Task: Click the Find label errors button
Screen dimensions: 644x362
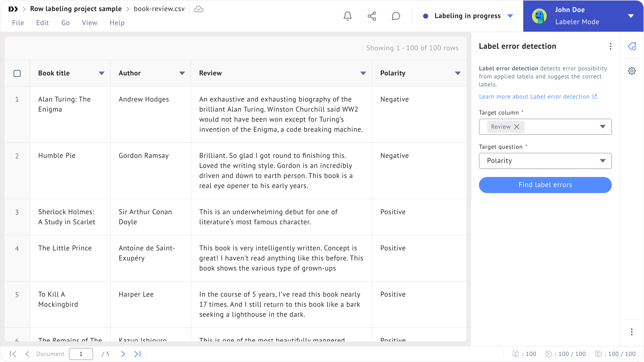Action: [x=545, y=185]
